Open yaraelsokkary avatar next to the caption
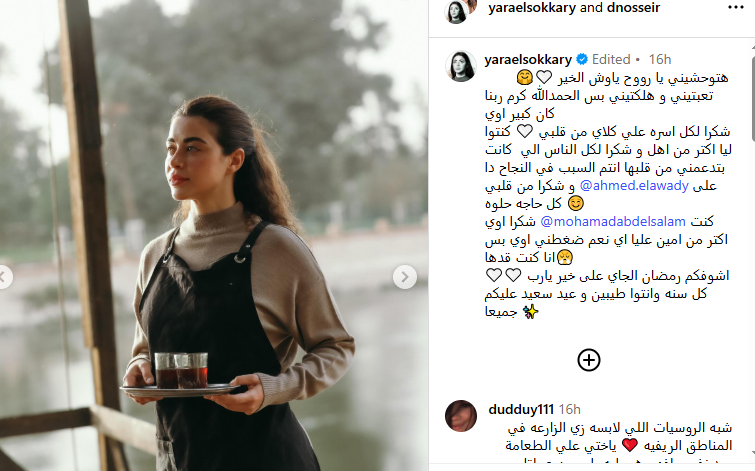The height and width of the screenshot is (471, 755). (x=461, y=66)
